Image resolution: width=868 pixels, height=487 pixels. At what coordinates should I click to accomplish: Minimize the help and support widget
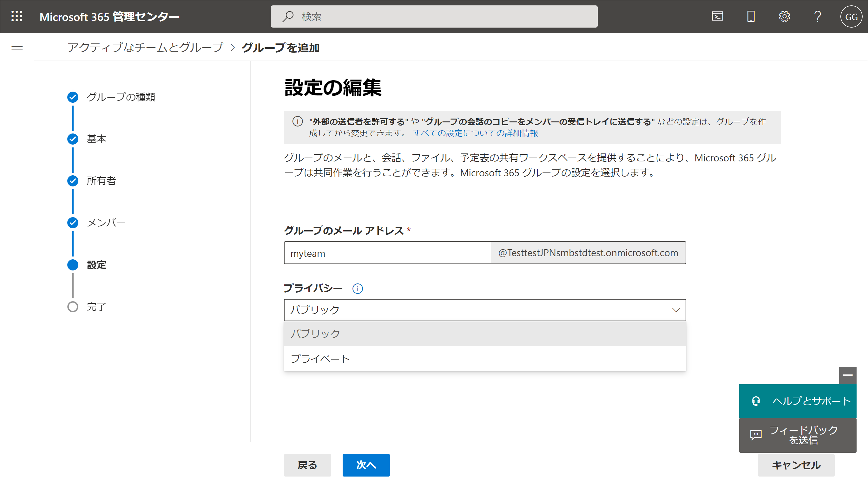pos(848,375)
